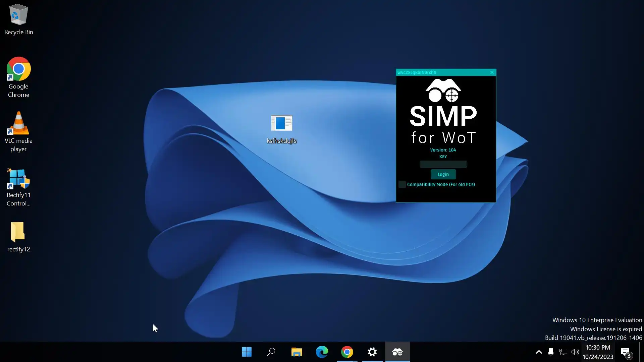Open Settings gear in the taskbar
Screen dimensions: 644x362
[x=372, y=352]
